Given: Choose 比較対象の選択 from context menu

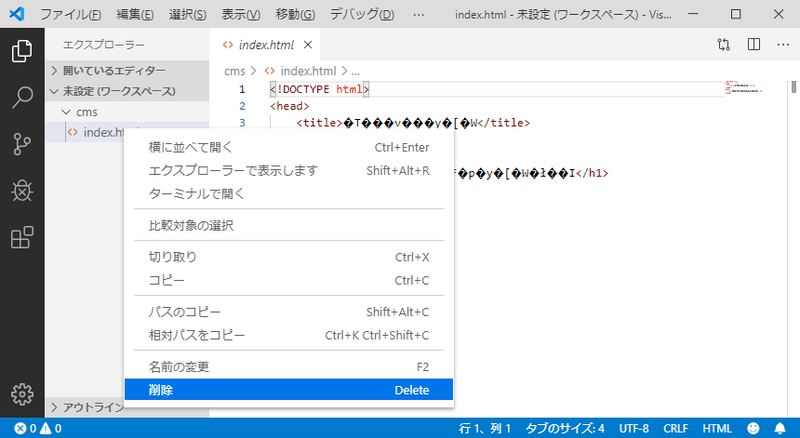Looking at the screenshot, I should (x=289, y=225).
